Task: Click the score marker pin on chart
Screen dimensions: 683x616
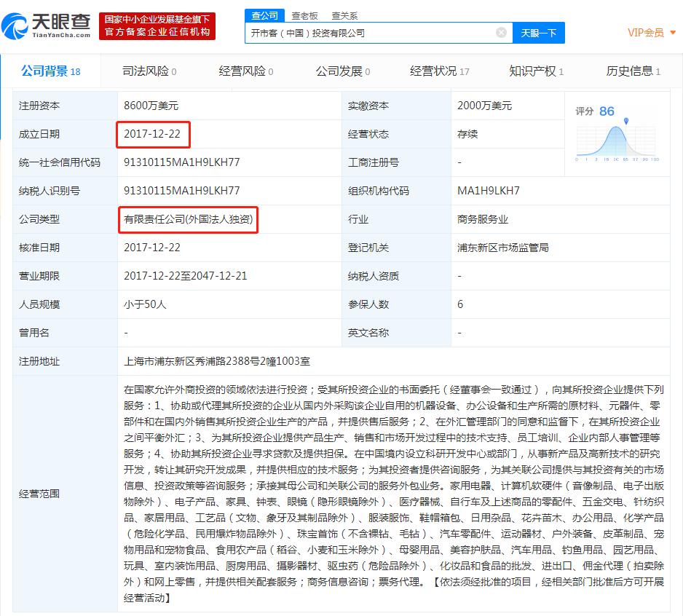Action: [x=626, y=121]
